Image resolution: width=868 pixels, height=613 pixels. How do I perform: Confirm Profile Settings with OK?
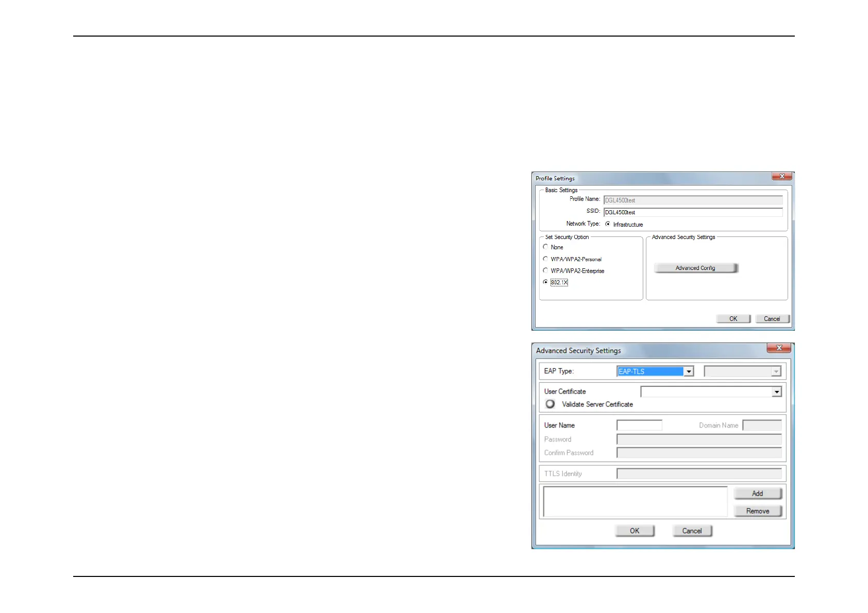(x=733, y=319)
